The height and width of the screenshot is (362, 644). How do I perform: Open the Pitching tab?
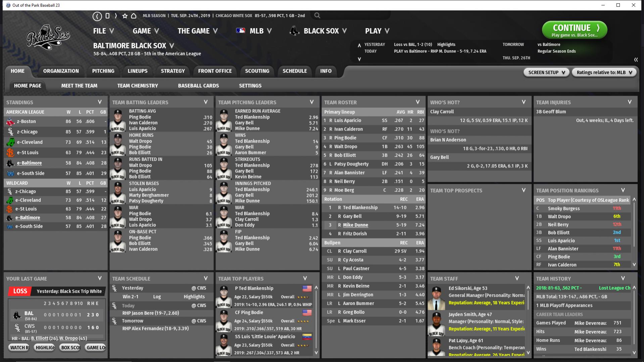click(103, 71)
